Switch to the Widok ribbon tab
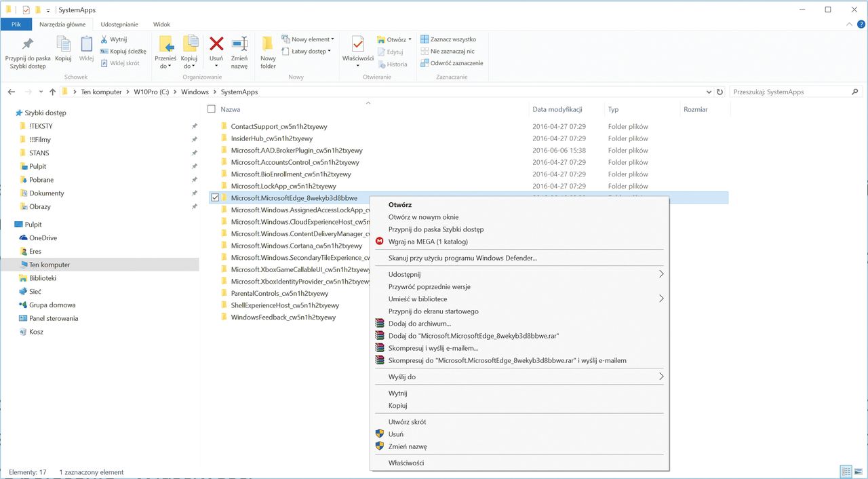 [x=161, y=24]
